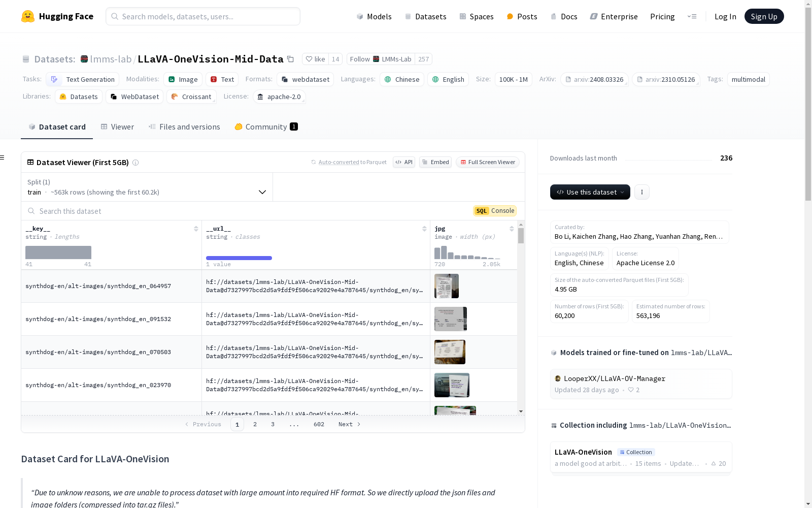Click the Croissant library tag

pos(192,97)
